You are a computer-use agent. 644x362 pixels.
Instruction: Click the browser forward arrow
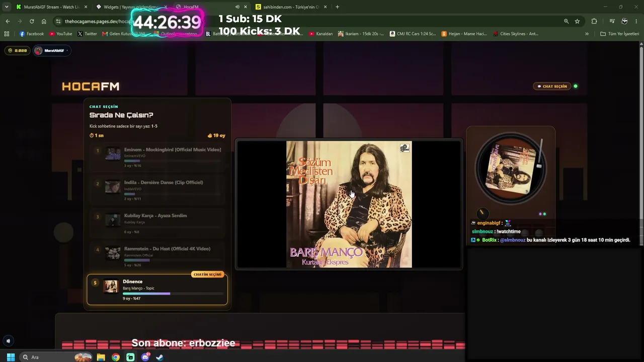(20, 21)
